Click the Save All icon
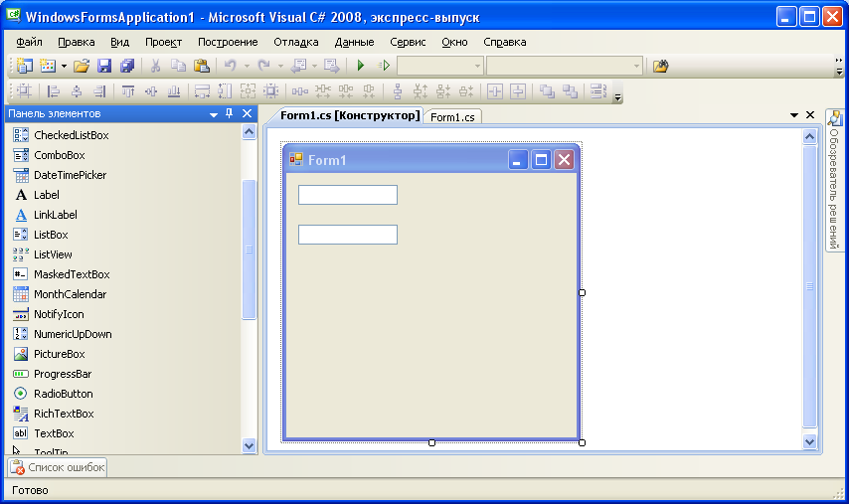This screenshot has height=504, width=849. coord(127,66)
